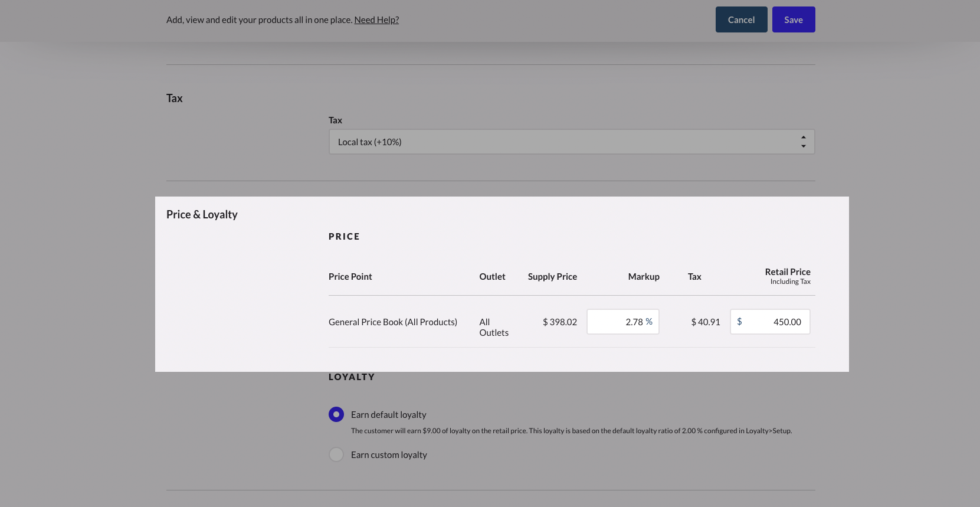Choose the Earn custom loyalty radio button
Image resolution: width=980 pixels, height=507 pixels.
pyautogui.click(x=336, y=454)
